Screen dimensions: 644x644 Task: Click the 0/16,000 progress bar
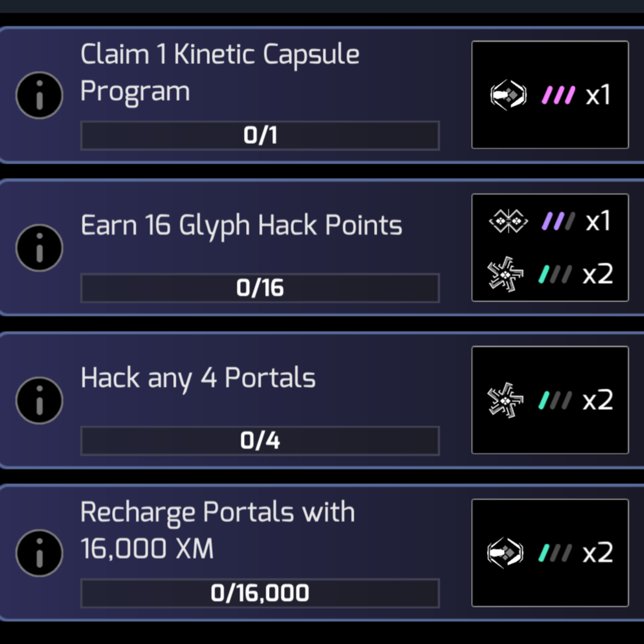[x=260, y=593]
